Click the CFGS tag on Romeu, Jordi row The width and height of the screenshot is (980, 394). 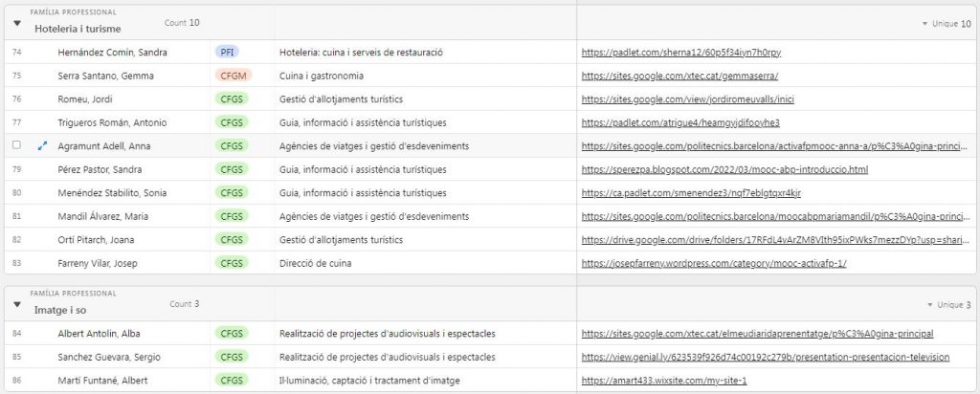[x=230, y=99]
